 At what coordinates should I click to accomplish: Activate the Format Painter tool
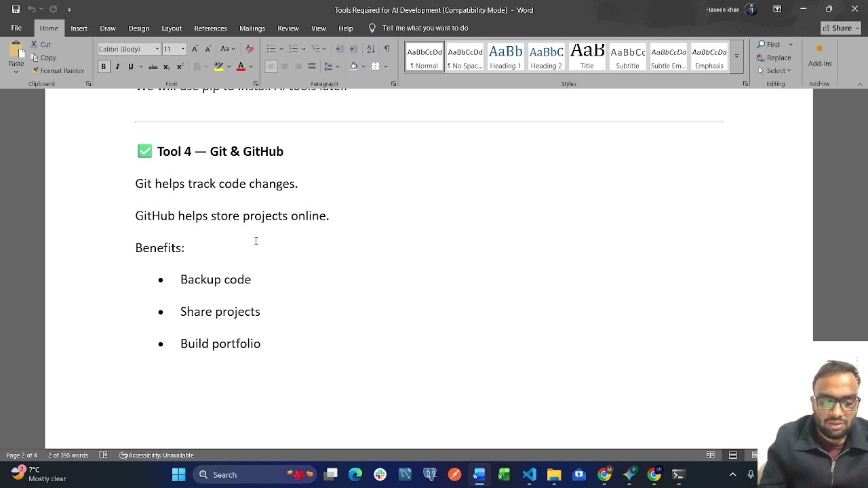pyautogui.click(x=58, y=70)
